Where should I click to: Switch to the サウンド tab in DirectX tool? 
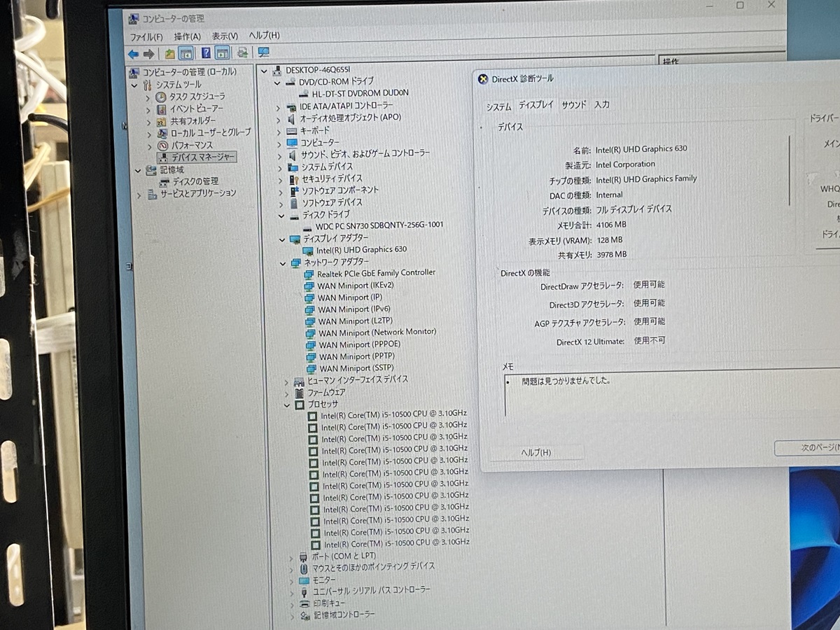(x=573, y=105)
